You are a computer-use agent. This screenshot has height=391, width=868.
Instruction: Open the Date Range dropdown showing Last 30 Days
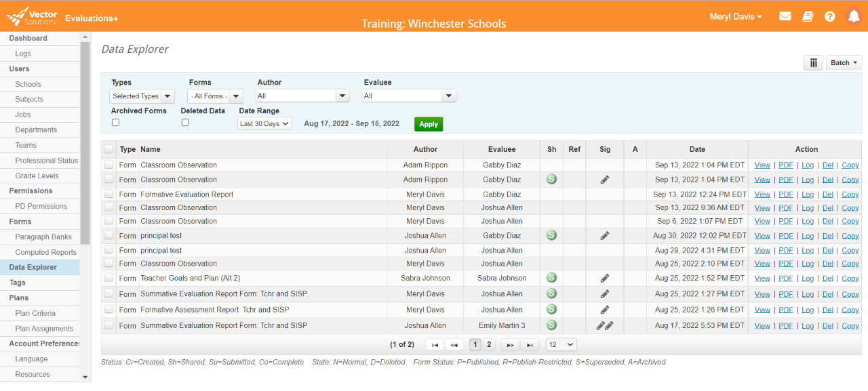pyautogui.click(x=264, y=123)
